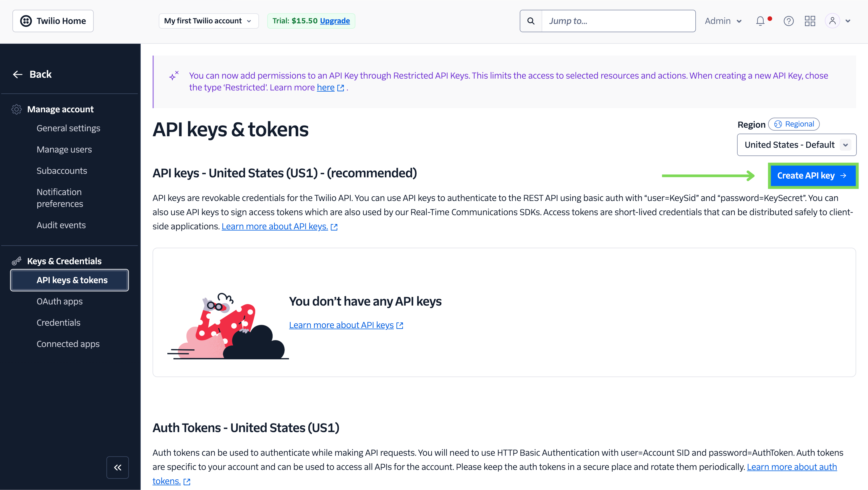
Task: Collapse the sidebar with double-chevron icon
Action: coord(118,468)
